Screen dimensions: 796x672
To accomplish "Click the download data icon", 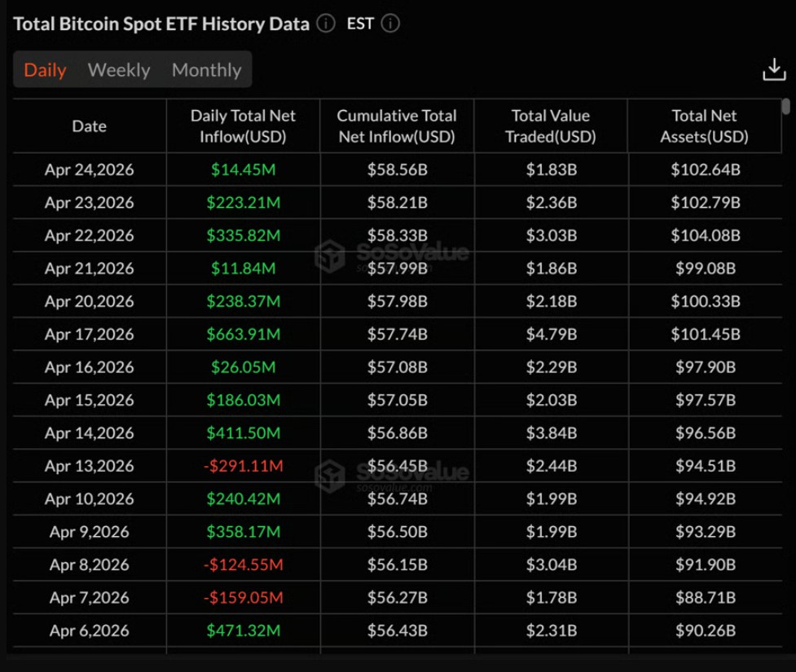I will (x=773, y=70).
